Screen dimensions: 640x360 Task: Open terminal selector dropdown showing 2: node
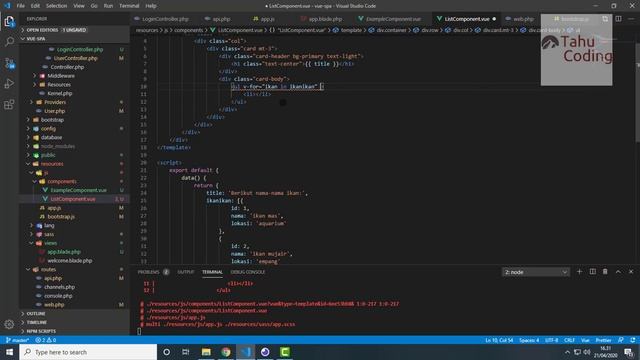(x=536, y=272)
